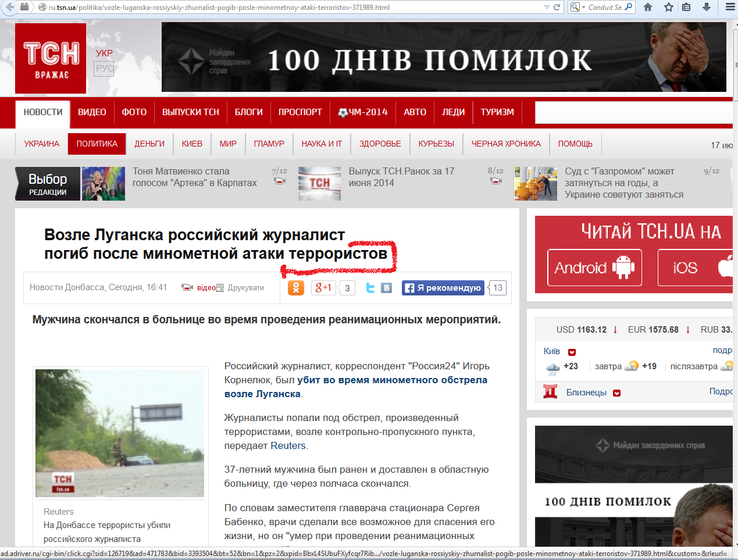Open the iOS app button

pyautogui.click(x=695, y=267)
